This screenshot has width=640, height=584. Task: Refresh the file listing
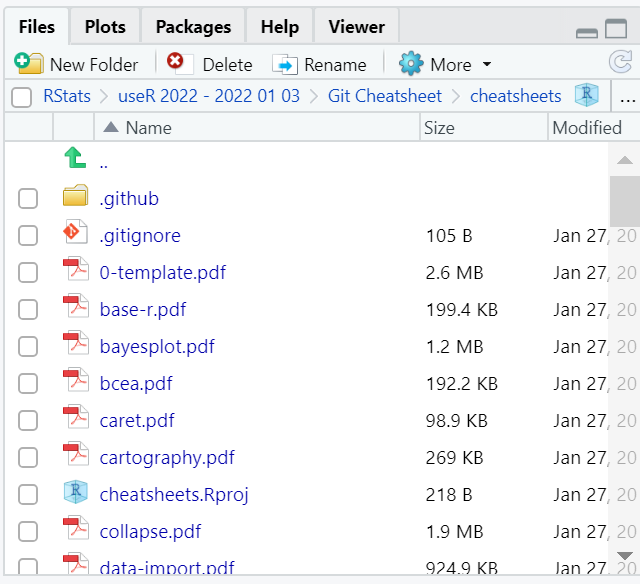click(620, 62)
